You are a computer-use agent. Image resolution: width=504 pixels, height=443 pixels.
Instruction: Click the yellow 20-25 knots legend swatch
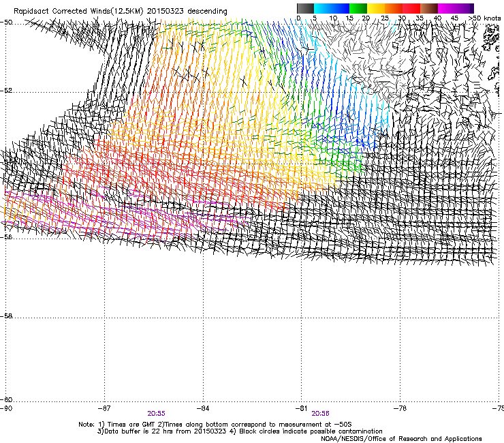click(376, 8)
